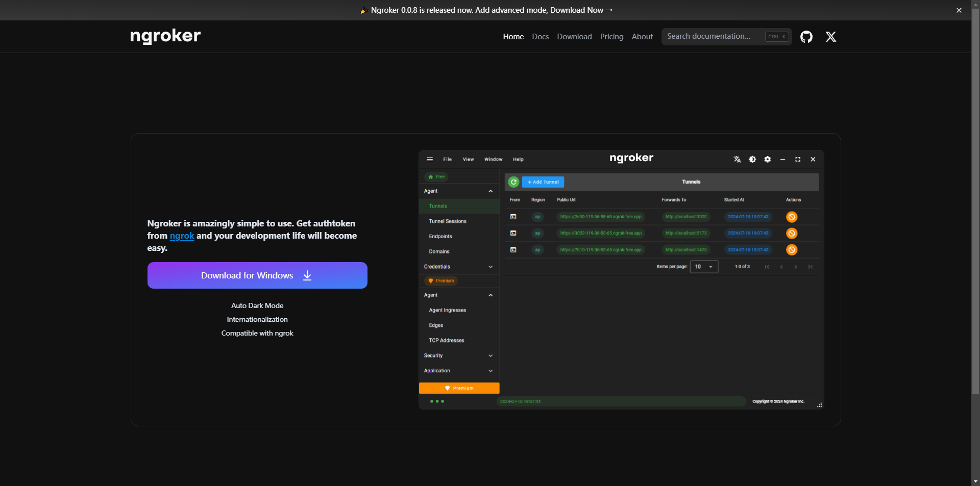Screen dimensions: 980x486
Task: Click the small Premium chip under Credentials
Action: point(441,281)
